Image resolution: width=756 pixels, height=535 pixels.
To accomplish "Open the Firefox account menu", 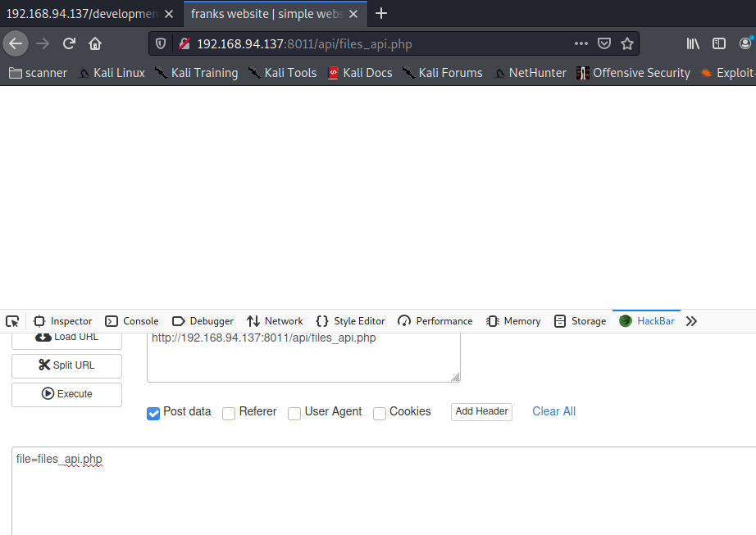I will [745, 43].
